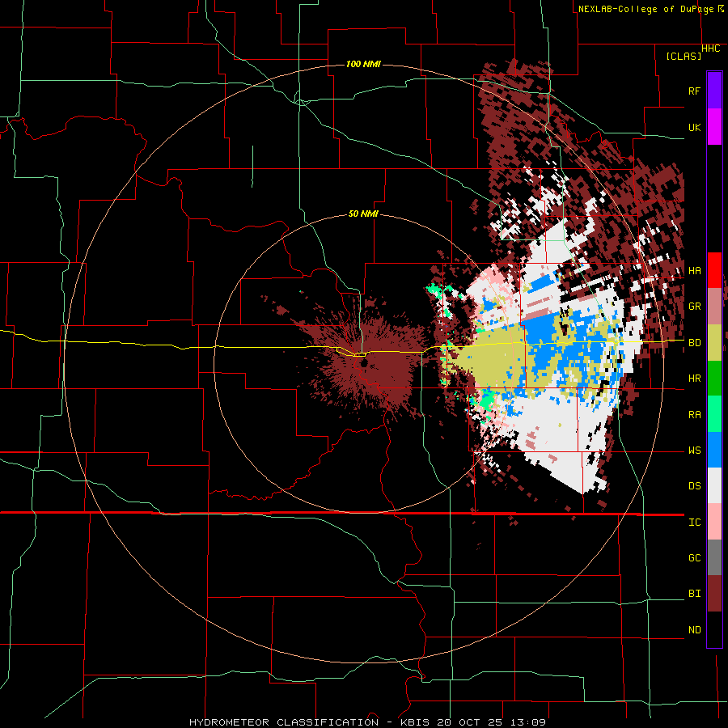Click the BI legend label

pos(694,594)
